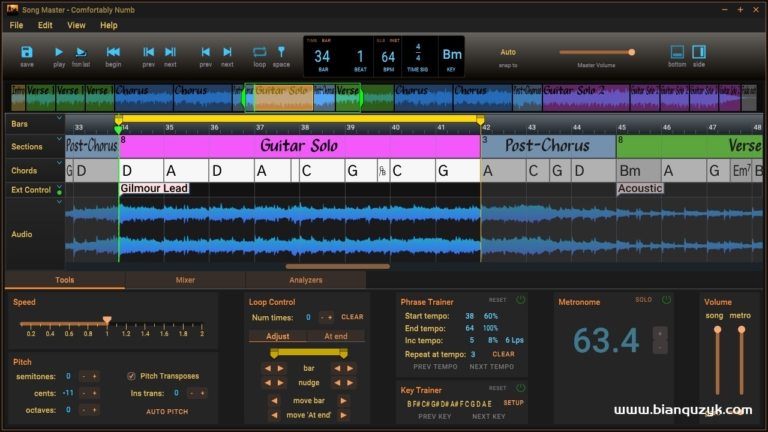Switch to the Mixer tab
The image size is (768, 432).
pos(185,280)
